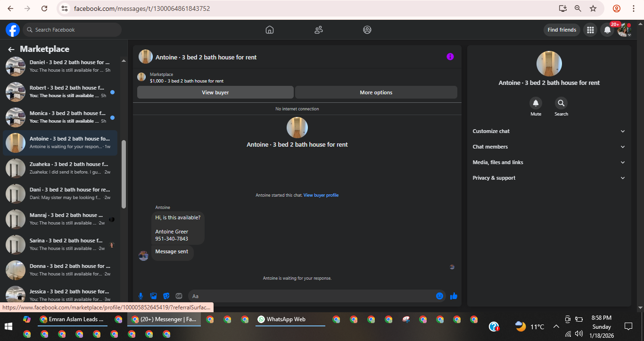Open Manraj's house rent conversation
This screenshot has height=341, width=644.
tap(60, 219)
